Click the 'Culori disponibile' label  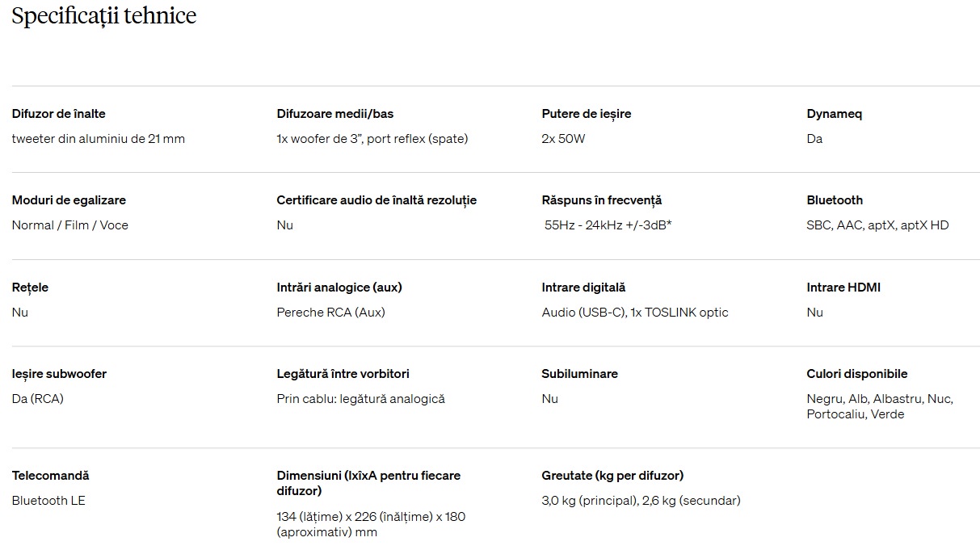857,374
